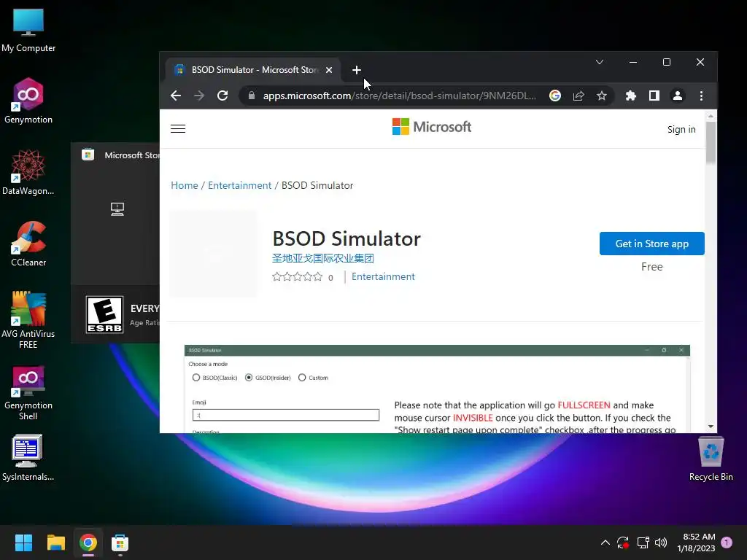Open the SysInternals desktop icon
This screenshot has height=560, width=747.
(x=28, y=458)
